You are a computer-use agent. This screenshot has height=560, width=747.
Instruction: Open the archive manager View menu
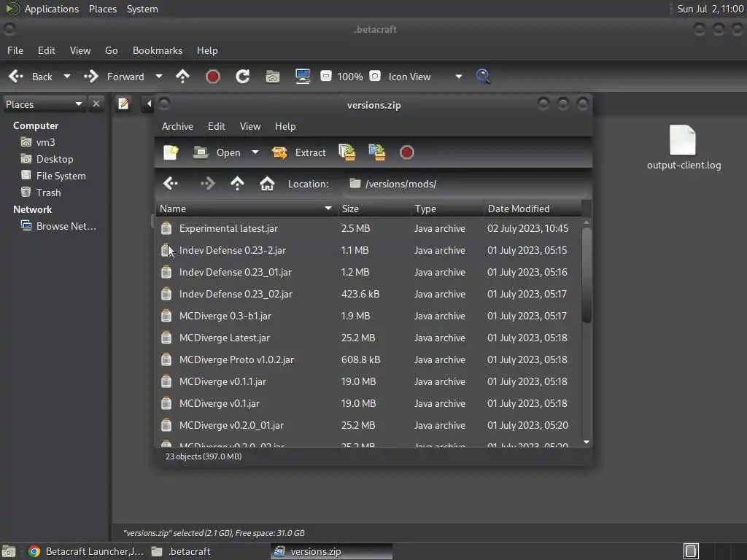250,126
